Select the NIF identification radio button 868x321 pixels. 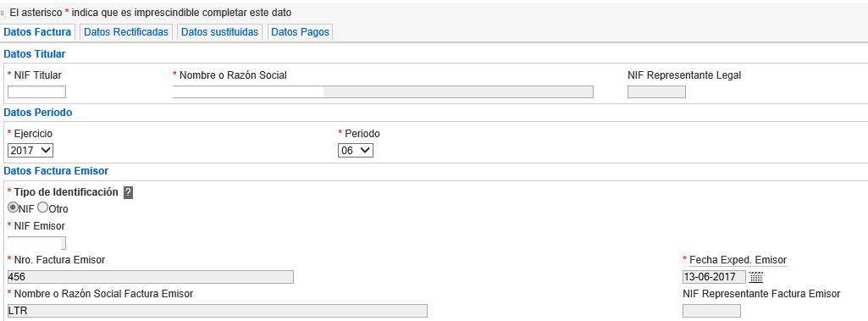click(x=13, y=208)
